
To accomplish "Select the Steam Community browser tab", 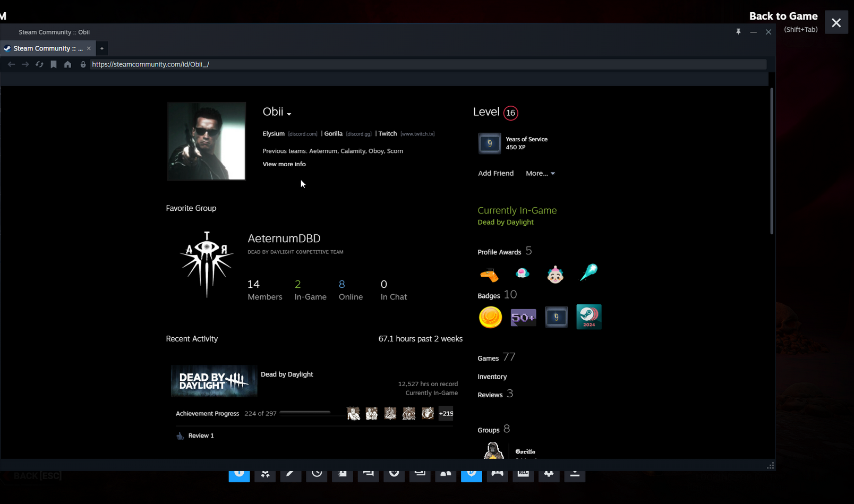I will coord(48,48).
